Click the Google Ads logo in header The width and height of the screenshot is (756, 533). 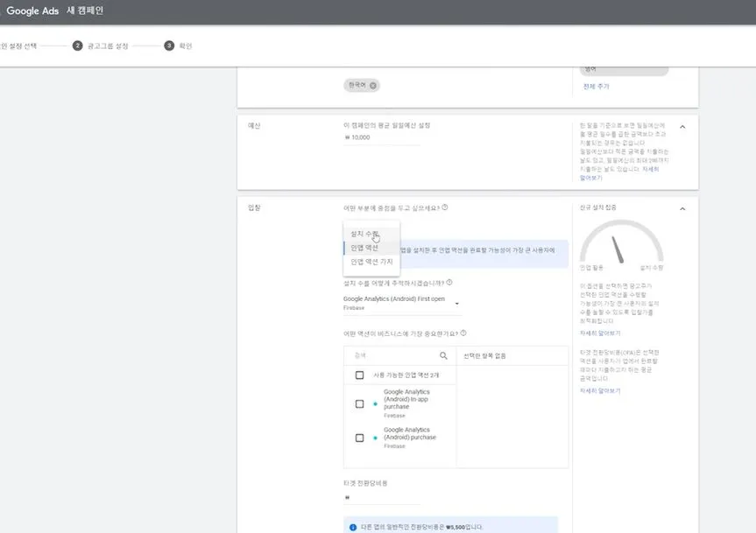(32, 11)
